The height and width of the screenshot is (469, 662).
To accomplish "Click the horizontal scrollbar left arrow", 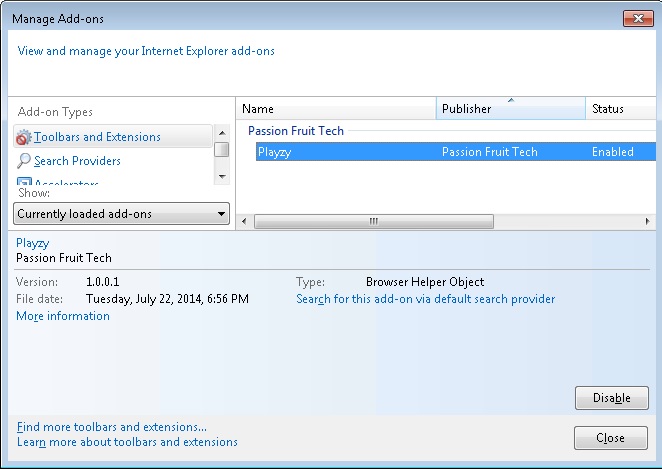I will point(244,221).
